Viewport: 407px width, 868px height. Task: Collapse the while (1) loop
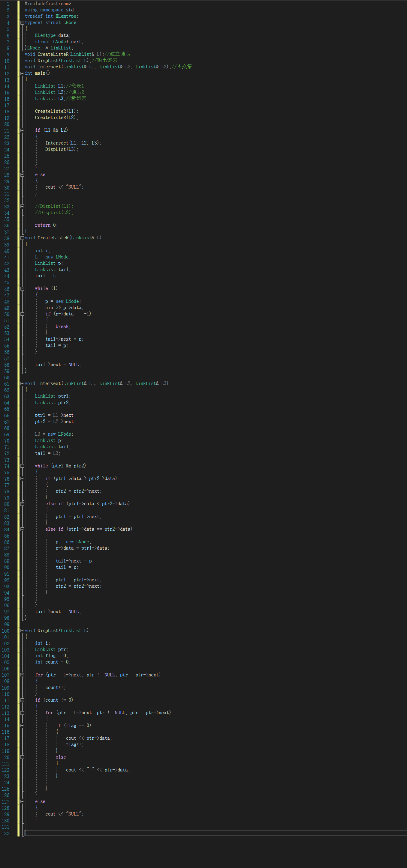[x=22, y=288]
